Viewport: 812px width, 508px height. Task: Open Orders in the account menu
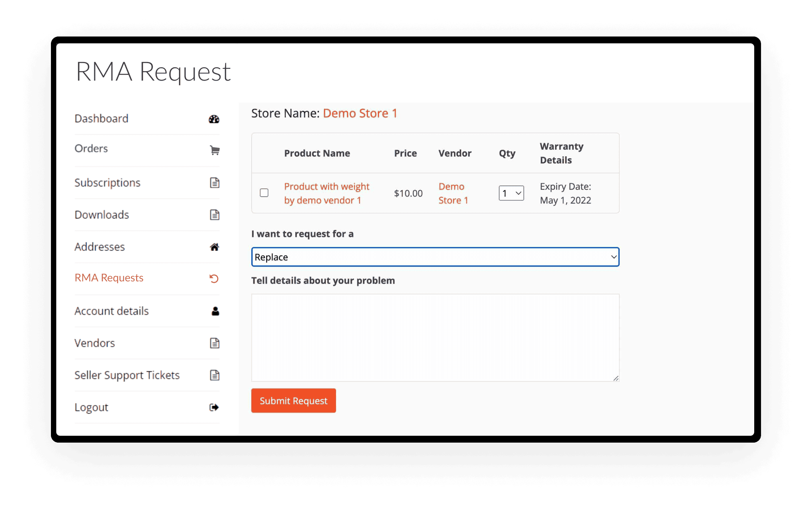click(x=91, y=149)
